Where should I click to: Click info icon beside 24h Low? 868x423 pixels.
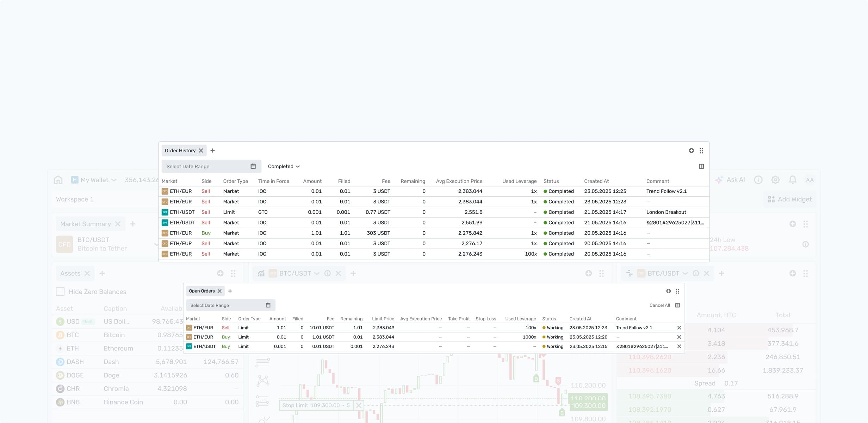(x=805, y=244)
